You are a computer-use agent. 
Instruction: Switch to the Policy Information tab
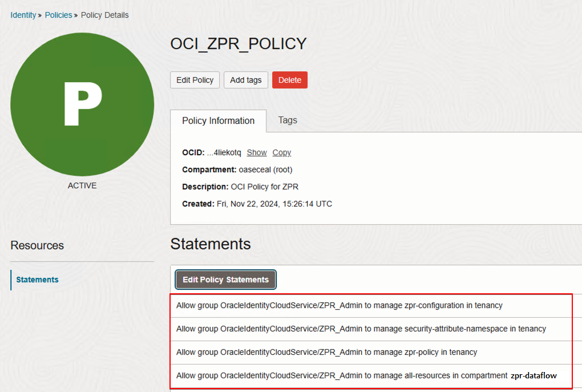[x=218, y=121]
